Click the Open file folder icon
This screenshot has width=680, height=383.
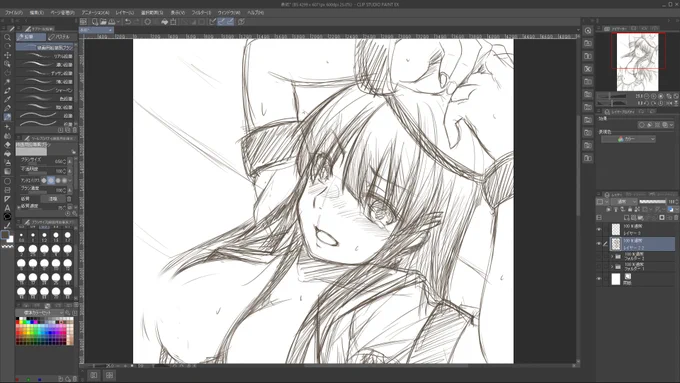tap(103, 22)
